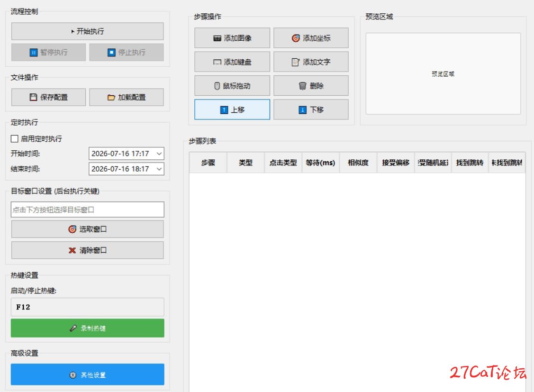The image size is (534, 392).
Task: Enable the 启用定时执行 checkbox
Action: coord(14,138)
